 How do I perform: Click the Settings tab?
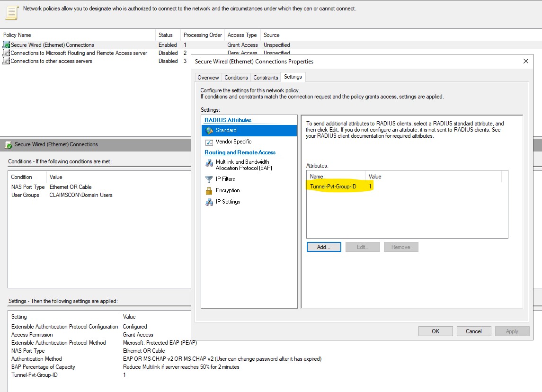tap(293, 76)
